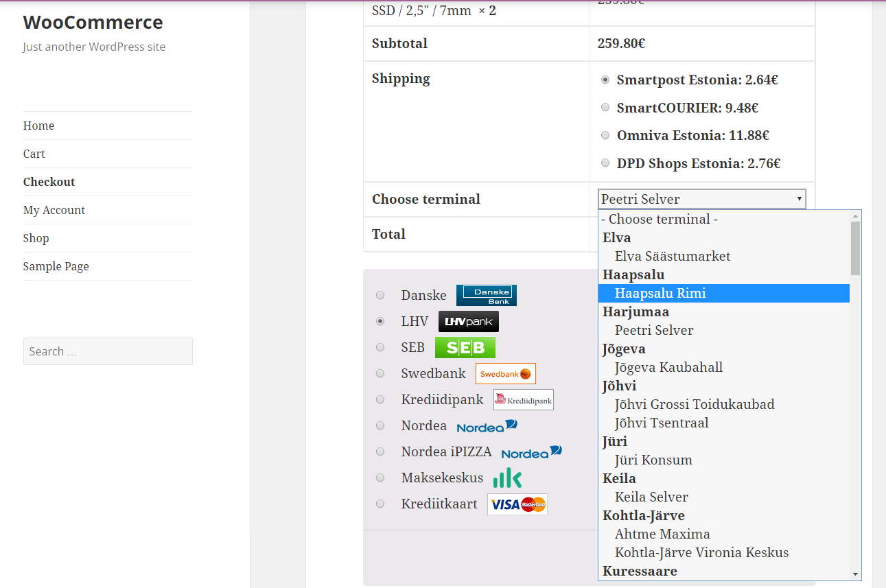The image size is (886, 588).
Task: Click the 'Shipping' row label
Action: 401,78
